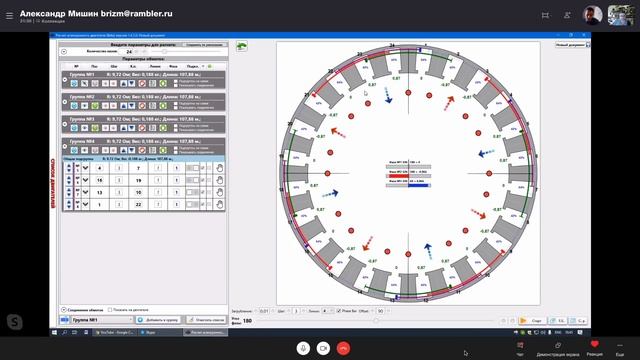Click the grid table icon in Группа №4

click(x=152, y=150)
